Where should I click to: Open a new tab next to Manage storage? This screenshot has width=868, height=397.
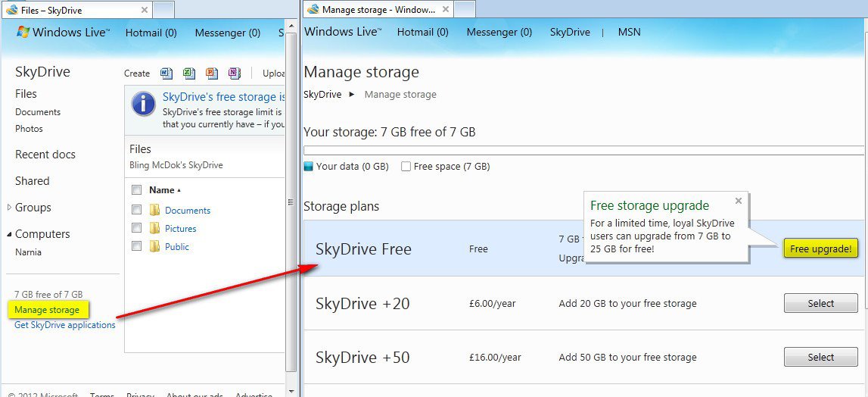click(x=465, y=9)
